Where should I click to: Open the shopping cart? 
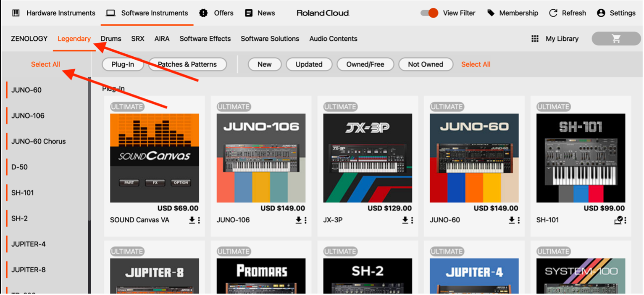click(x=616, y=38)
